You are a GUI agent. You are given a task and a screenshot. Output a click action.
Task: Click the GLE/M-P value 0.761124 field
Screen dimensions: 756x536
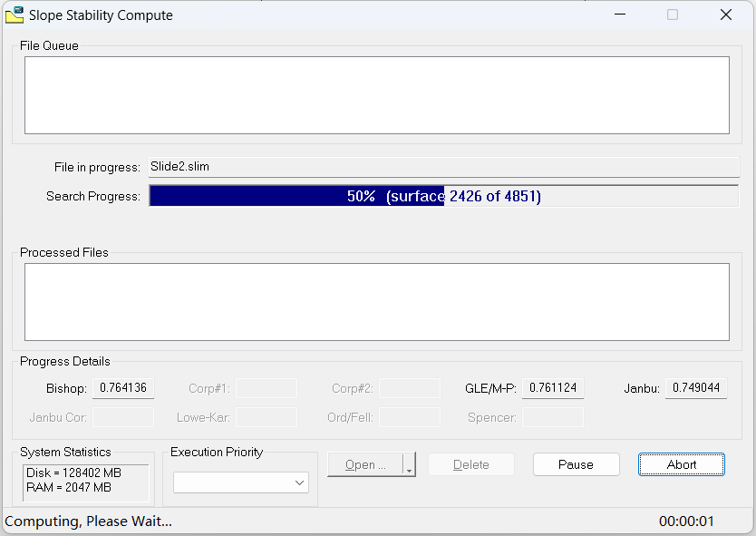pyautogui.click(x=553, y=388)
